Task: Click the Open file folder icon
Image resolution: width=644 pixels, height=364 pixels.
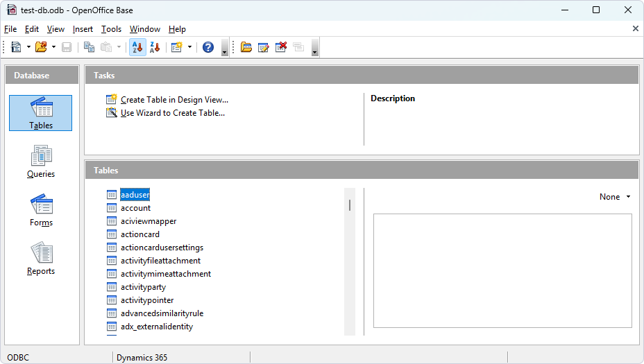Action: [41, 47]
